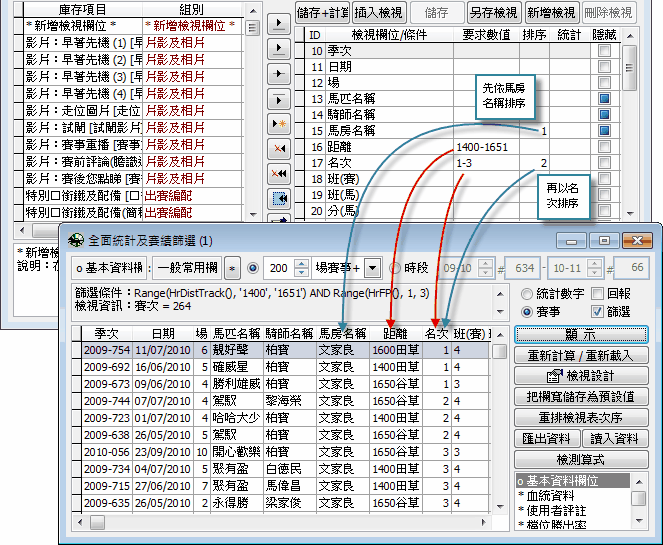Click the 距離 column header in results table
The height and width of the screenshot is (545, 663).
point(396,334)
